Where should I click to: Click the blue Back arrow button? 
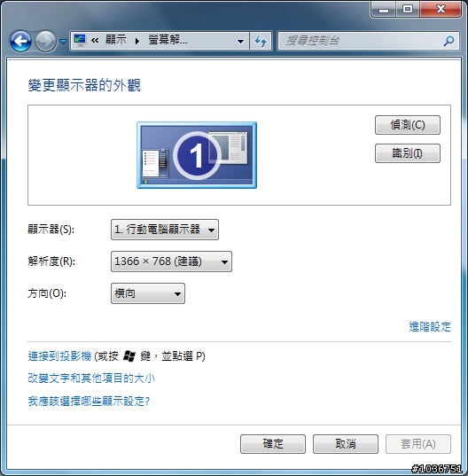coord(20,41)
